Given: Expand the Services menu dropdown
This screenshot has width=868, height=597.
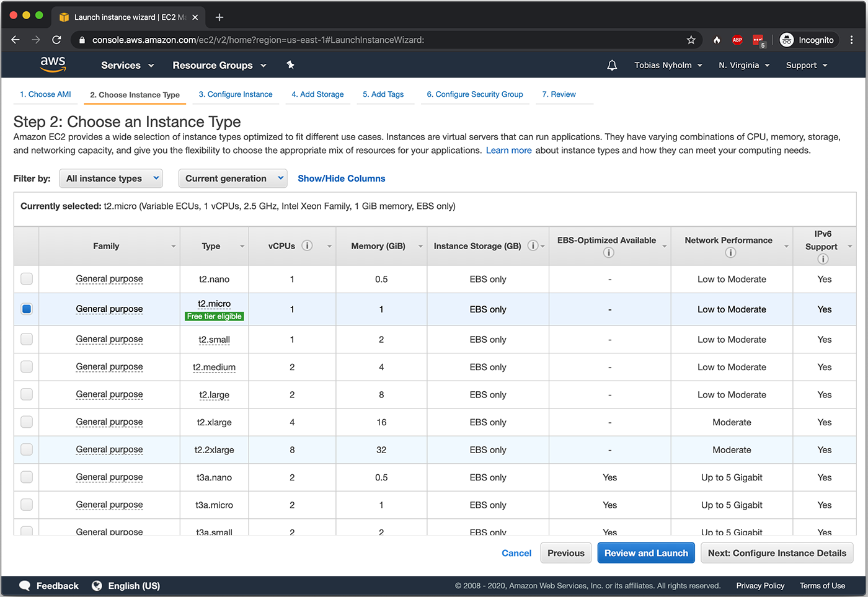Looking at the screenshot, I should tap(127, 65).
